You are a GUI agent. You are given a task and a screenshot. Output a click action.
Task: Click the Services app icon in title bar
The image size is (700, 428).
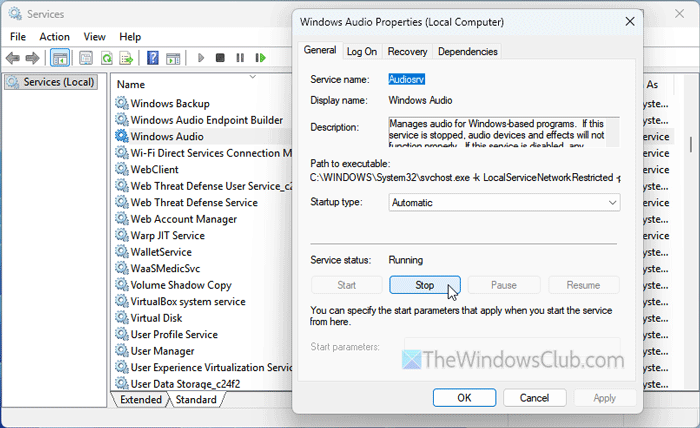(15, 14)
